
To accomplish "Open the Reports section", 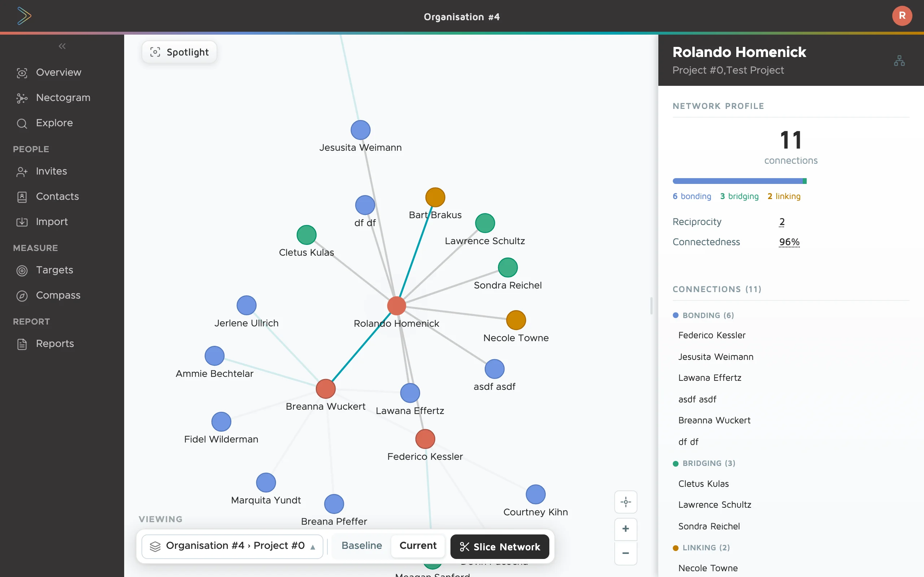I will 55,344.
